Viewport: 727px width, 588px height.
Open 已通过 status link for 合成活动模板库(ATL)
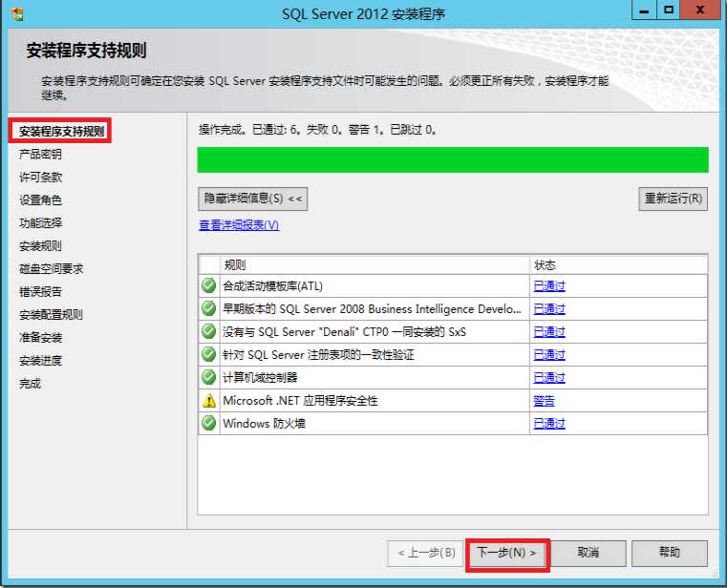click(x=549, y=286)
